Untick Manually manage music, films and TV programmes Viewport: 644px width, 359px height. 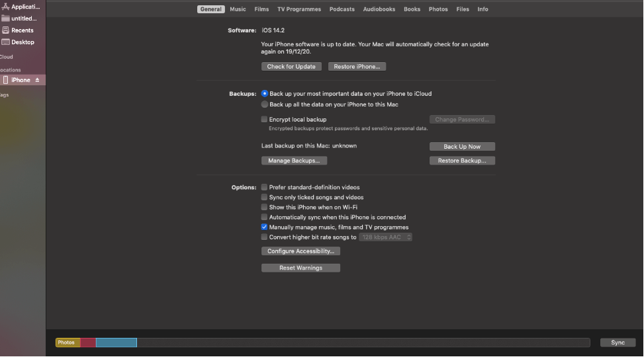click(x=265, y=227)
